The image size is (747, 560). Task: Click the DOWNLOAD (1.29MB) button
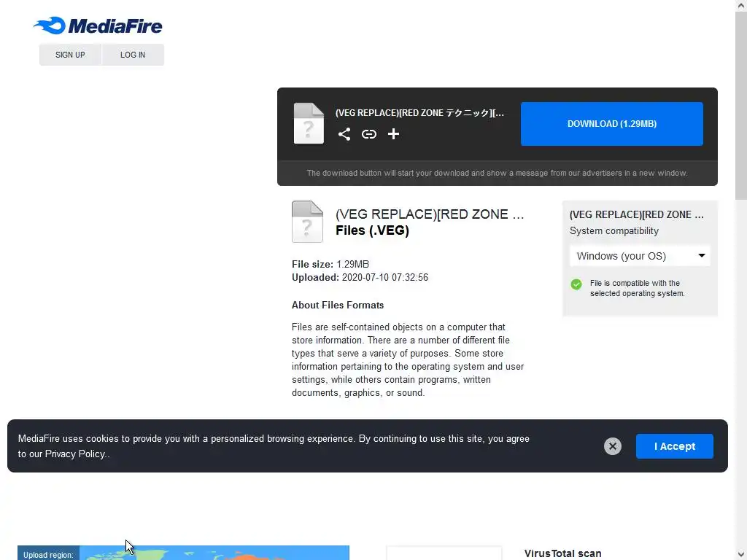click(612, 124)
